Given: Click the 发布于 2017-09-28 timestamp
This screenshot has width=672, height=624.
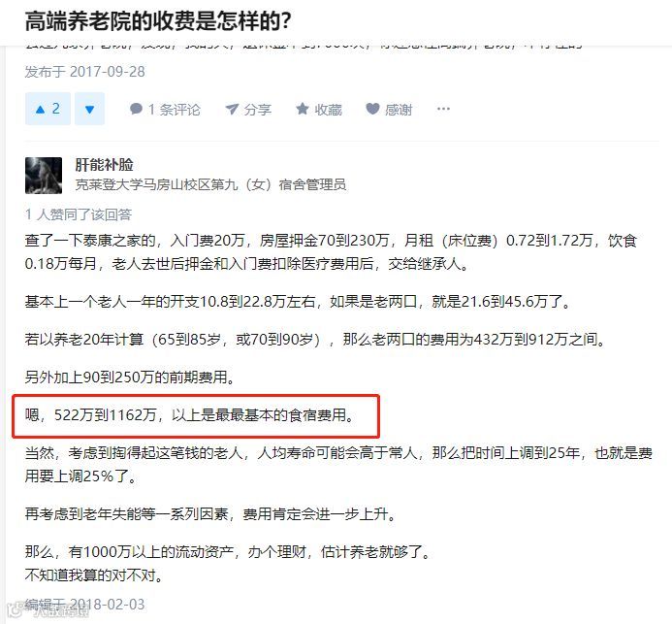Looking at the screenshot, I should pos(85,72).
